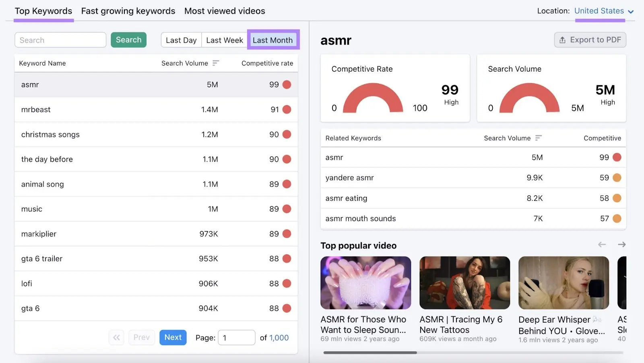The height and width of the screenshot is (363, 644).
Task: Sort by Competitive rate column header
Action: (267, 63)
